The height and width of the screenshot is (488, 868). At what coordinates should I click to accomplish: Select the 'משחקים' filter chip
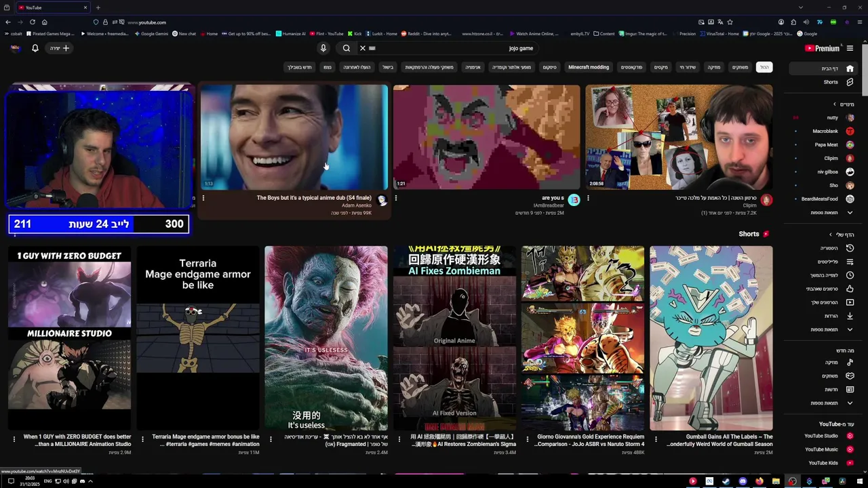pos(740,67)
